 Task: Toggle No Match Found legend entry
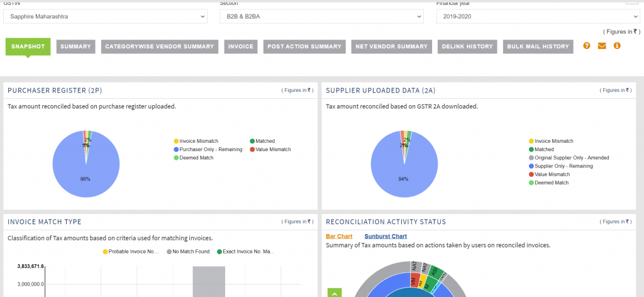(x=188, y=252)
